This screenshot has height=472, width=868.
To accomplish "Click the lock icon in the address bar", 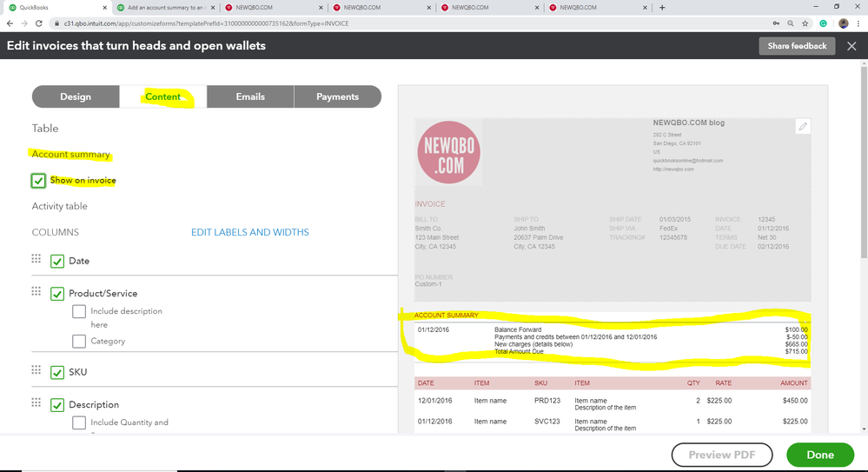I will pos(56,23).
